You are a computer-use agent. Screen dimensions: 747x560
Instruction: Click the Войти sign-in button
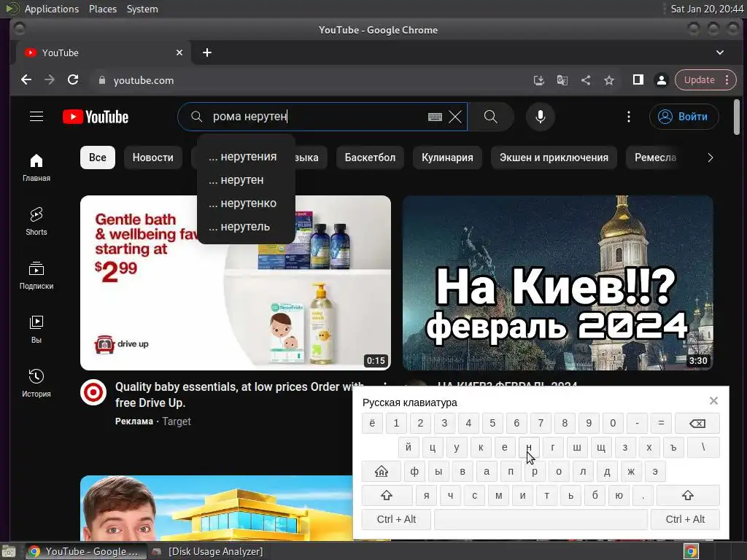(684, 117)
